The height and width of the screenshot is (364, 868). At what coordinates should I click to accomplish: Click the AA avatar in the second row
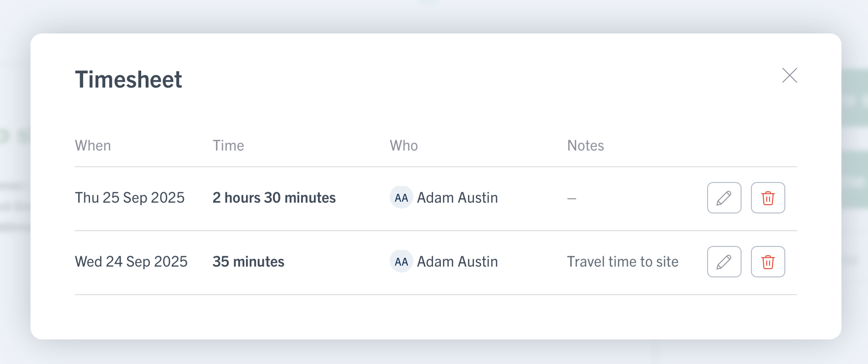coord(401,262)
